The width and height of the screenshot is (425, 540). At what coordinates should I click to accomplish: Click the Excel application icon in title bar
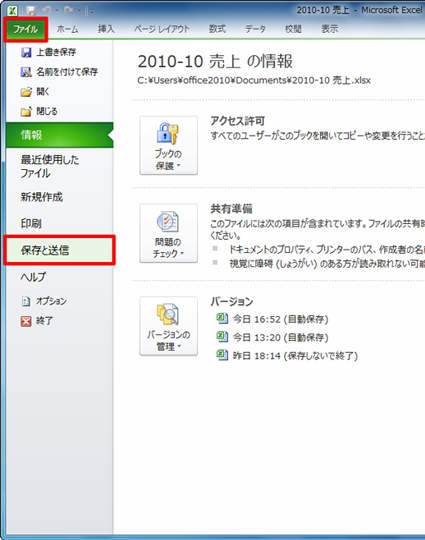tap(13, 11)
